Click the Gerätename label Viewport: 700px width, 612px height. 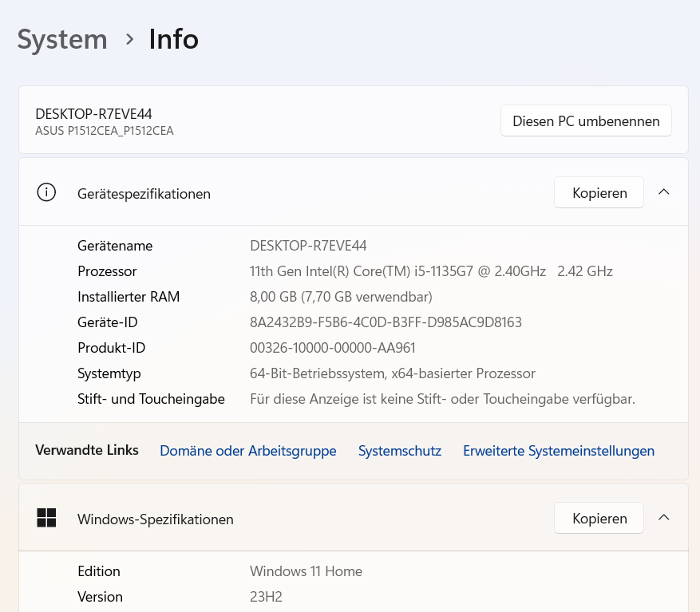(115, 246)
